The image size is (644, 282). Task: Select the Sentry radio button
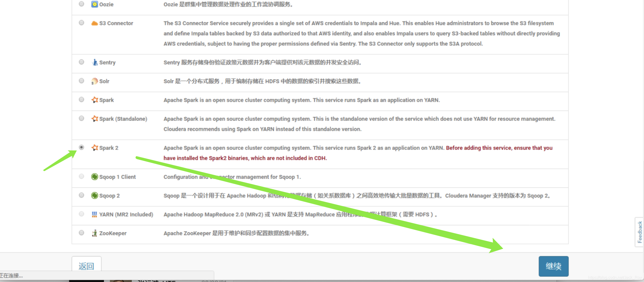click(x=82, y=62)
